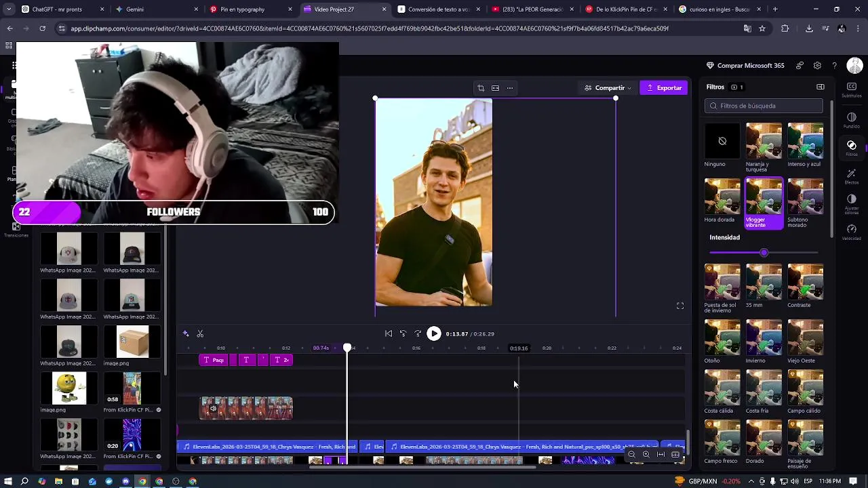
Task: Select the Paqu text clip on timeline
Action: click(214, 360)
